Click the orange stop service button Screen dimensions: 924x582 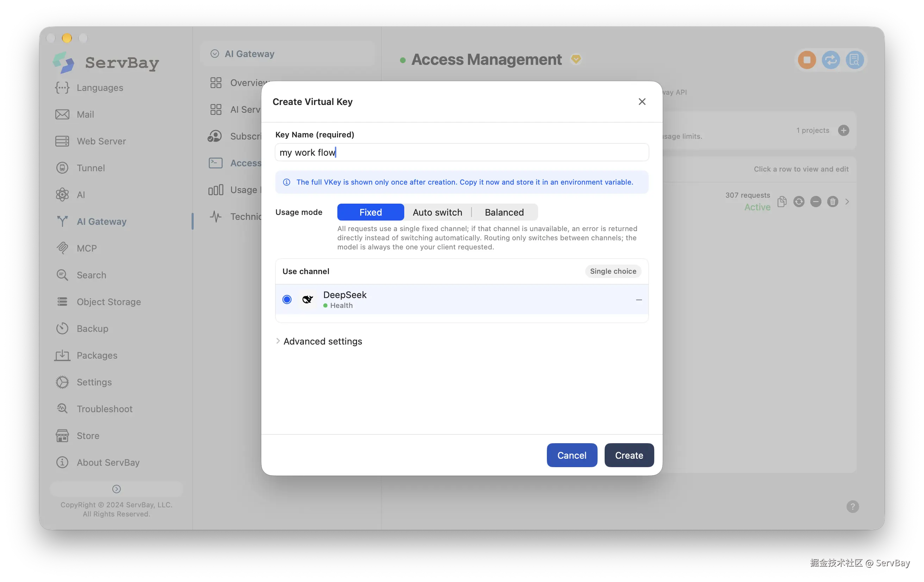coord(807,60)
